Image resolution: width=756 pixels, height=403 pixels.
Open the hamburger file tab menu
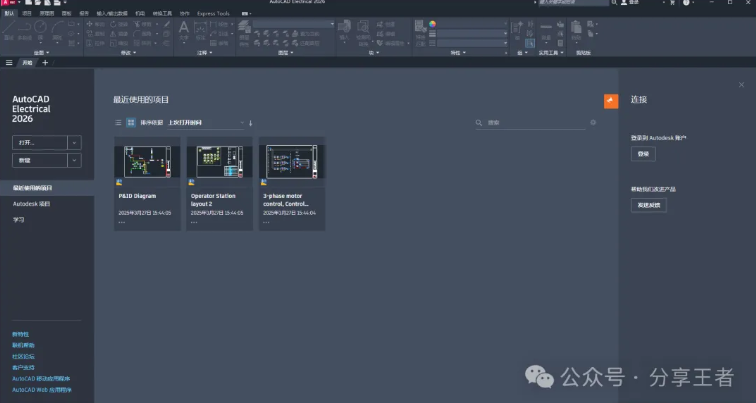tap(9, 63)
